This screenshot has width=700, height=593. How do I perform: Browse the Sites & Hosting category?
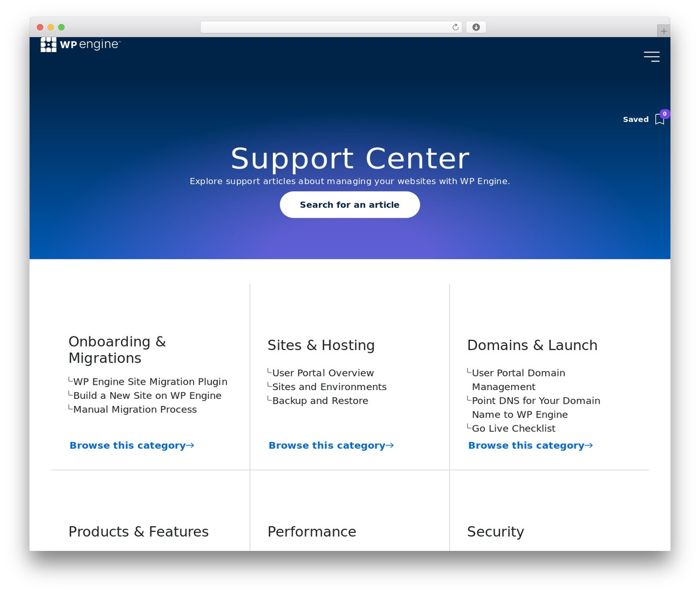click(331, 445)
